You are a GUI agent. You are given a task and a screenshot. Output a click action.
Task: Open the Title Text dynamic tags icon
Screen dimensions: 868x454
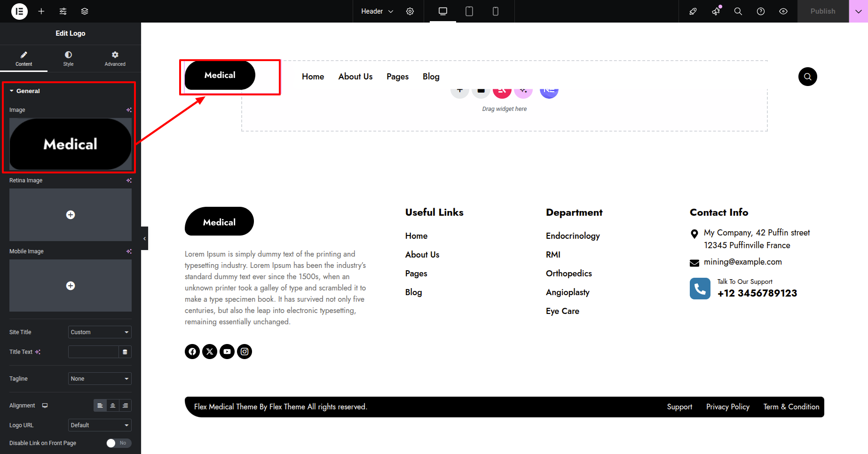[125, 352]
